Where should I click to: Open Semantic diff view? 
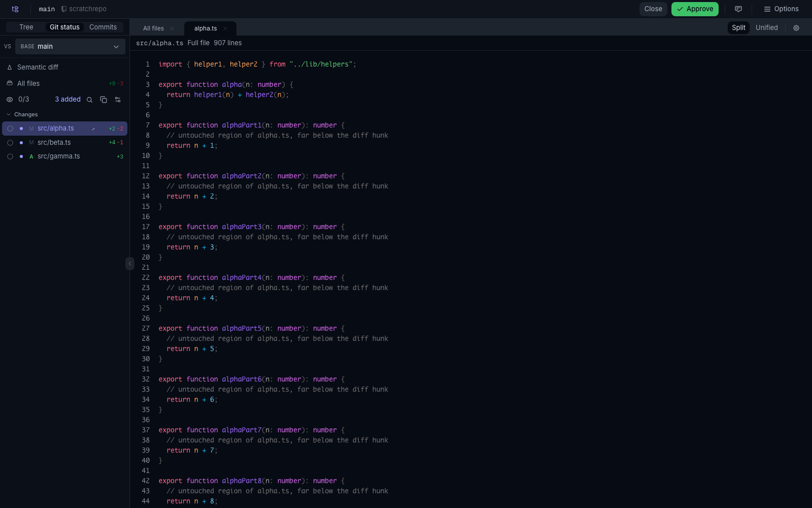[64, 67]
